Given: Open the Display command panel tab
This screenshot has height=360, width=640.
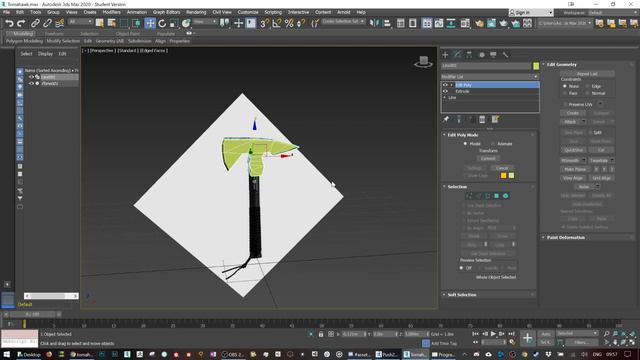Looking at the screenshot, I should 493,55.
